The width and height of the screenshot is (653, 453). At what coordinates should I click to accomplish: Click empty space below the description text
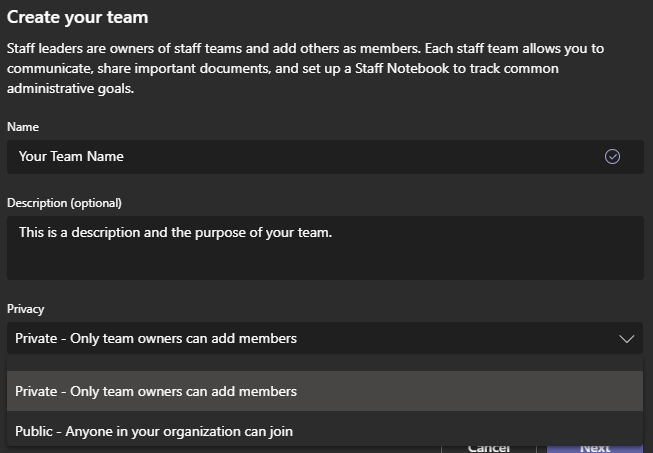coord(324,263)
